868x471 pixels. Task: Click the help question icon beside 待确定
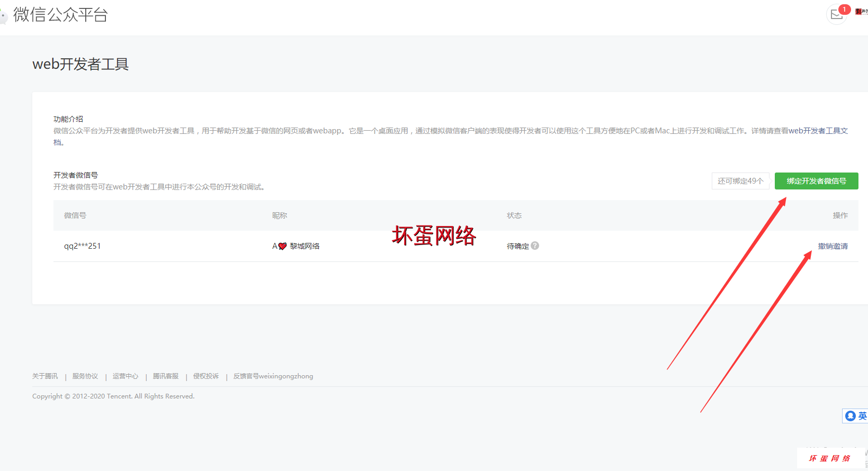tap(535, 246)
